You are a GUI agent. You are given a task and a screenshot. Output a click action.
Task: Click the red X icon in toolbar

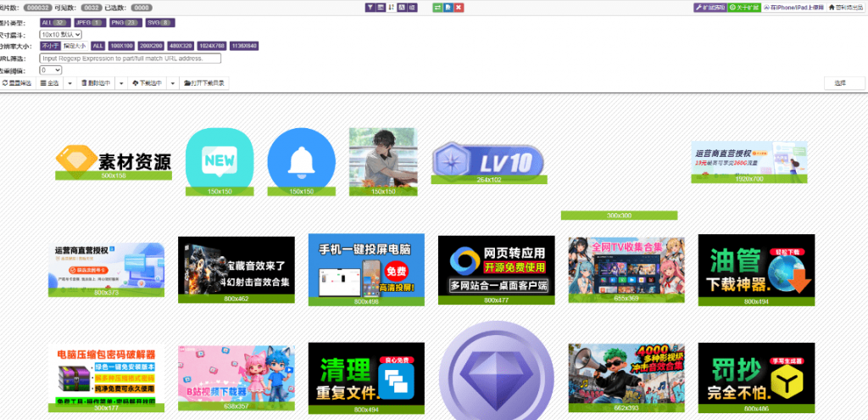(459, 7)
